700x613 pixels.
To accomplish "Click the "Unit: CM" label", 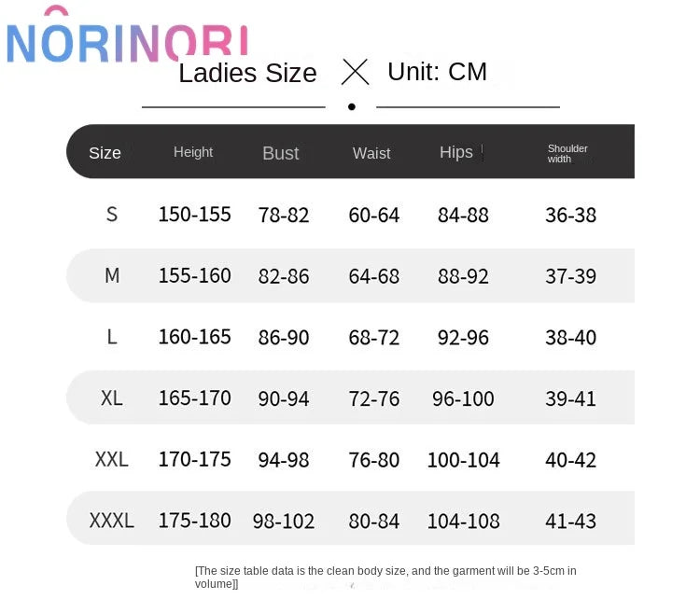I will [x=437, y=72].
